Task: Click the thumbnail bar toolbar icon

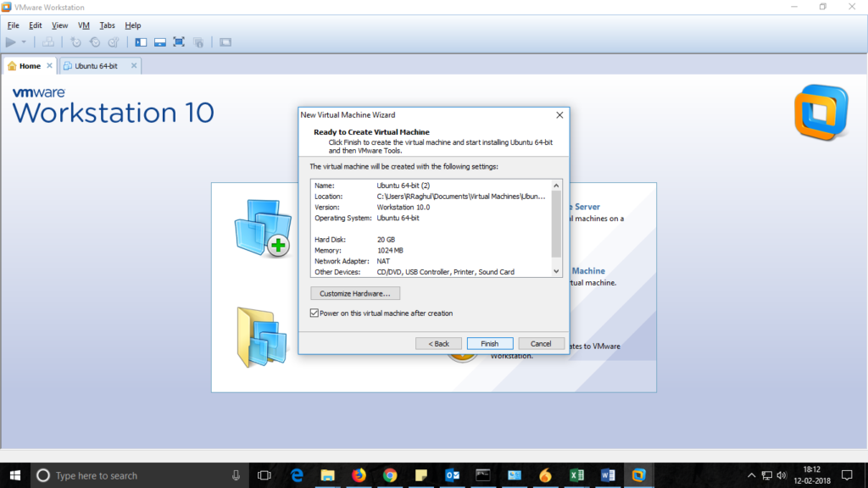Action: [x=159, y=42]
